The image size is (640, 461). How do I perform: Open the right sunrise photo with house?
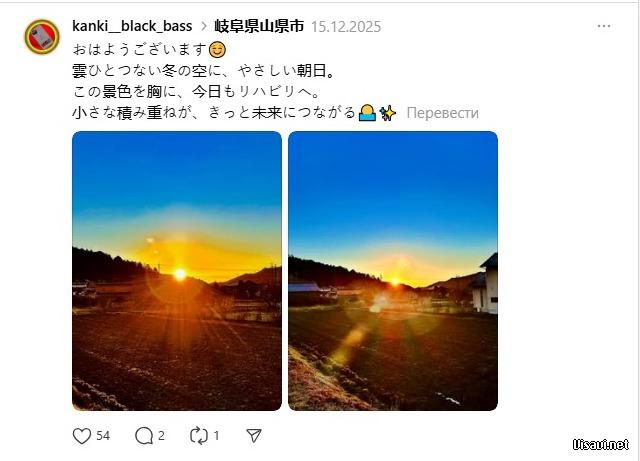pyautogui.click(x=393, y=271)
